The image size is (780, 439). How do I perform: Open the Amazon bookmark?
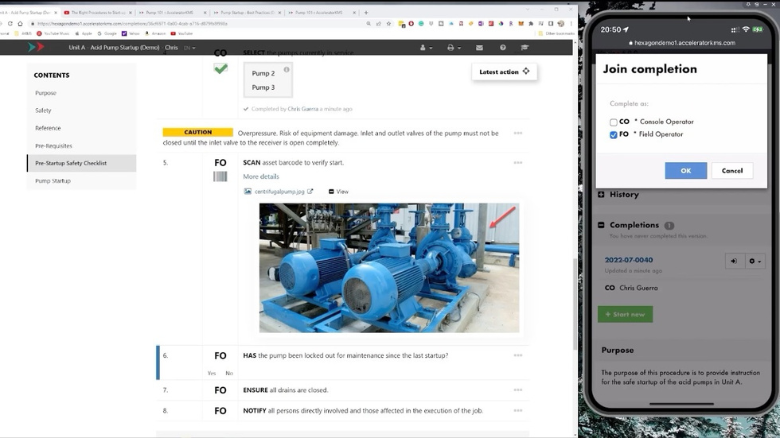coord(155,33)
